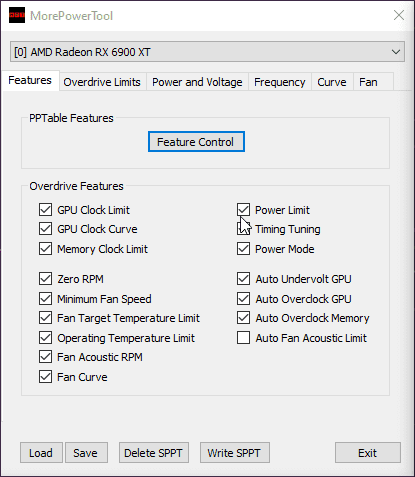Open the Fan tab
Screen dimensions: 415x477
(x=368, y=82)
